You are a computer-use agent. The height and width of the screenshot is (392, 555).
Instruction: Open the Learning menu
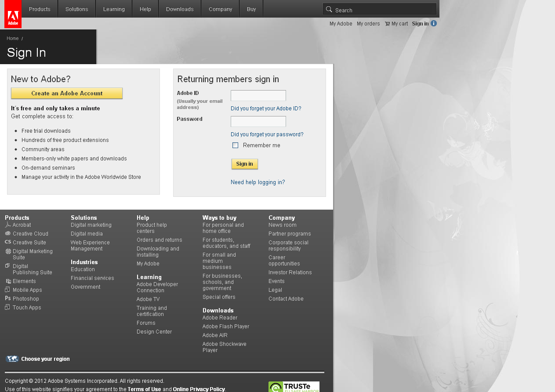click(x=114, y=9)
